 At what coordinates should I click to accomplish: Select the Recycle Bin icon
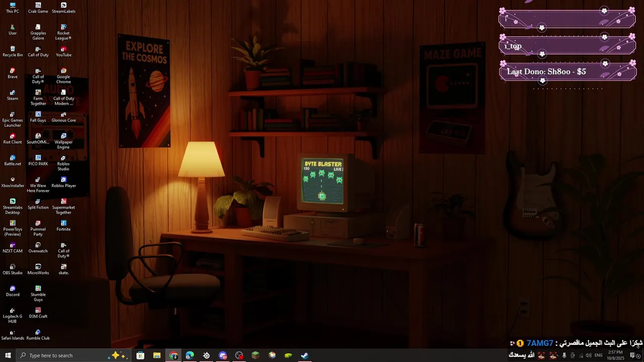(13, 52)
